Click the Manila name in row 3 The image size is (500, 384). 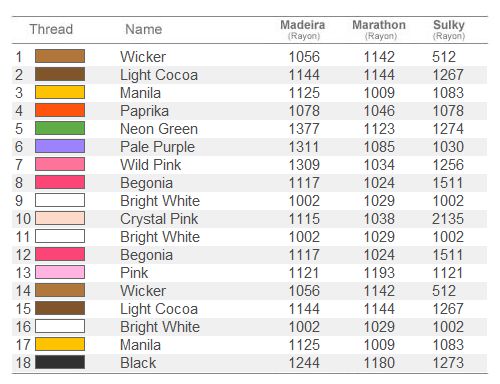coord(140,93)
